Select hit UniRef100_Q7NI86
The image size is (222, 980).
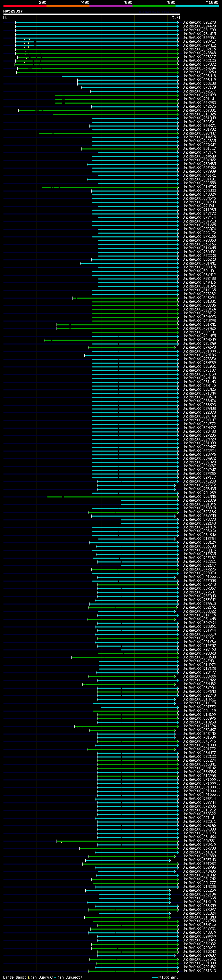pos(199,355)
